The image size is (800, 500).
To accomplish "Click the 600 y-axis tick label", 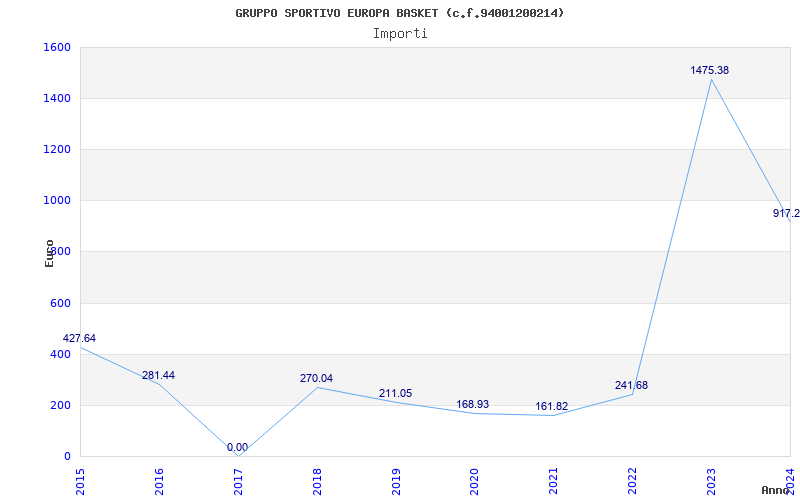I will tap(60, 303).
